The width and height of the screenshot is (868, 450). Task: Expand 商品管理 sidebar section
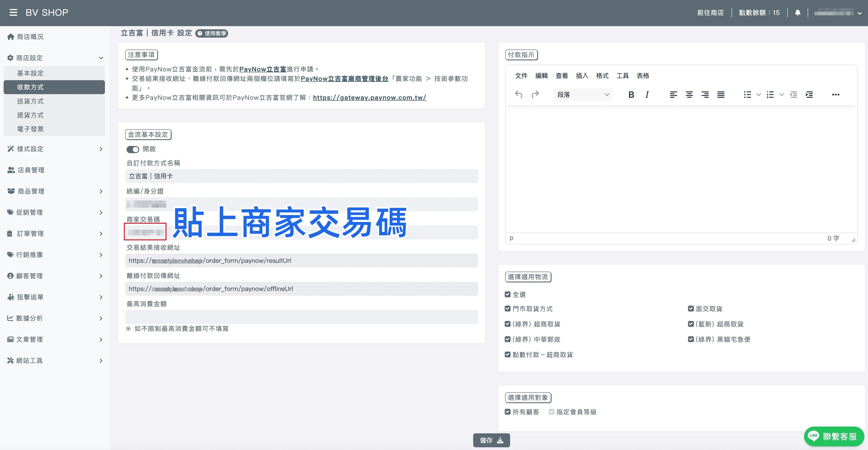tap(55, 191)
